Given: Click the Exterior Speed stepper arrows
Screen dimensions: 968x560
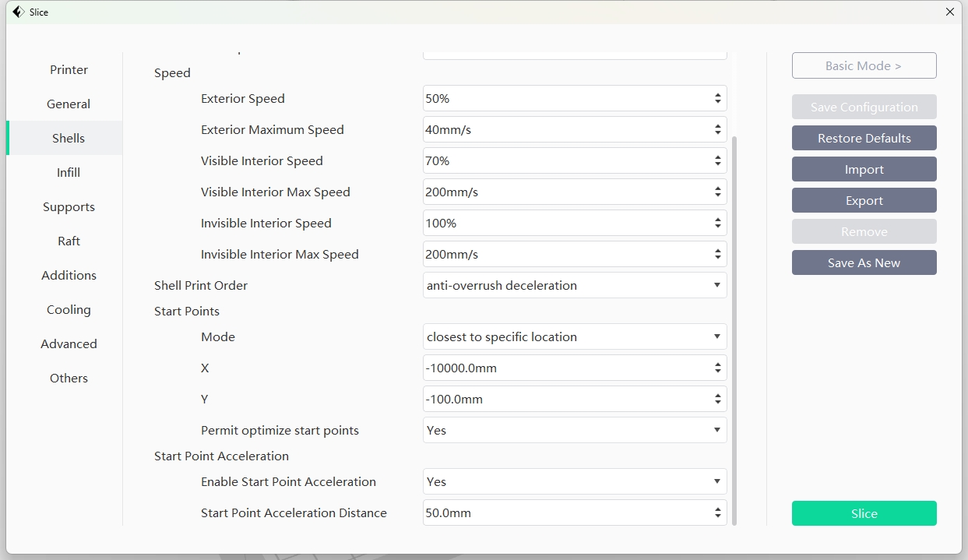Looking at the screenshot, I should coord(717,99).
